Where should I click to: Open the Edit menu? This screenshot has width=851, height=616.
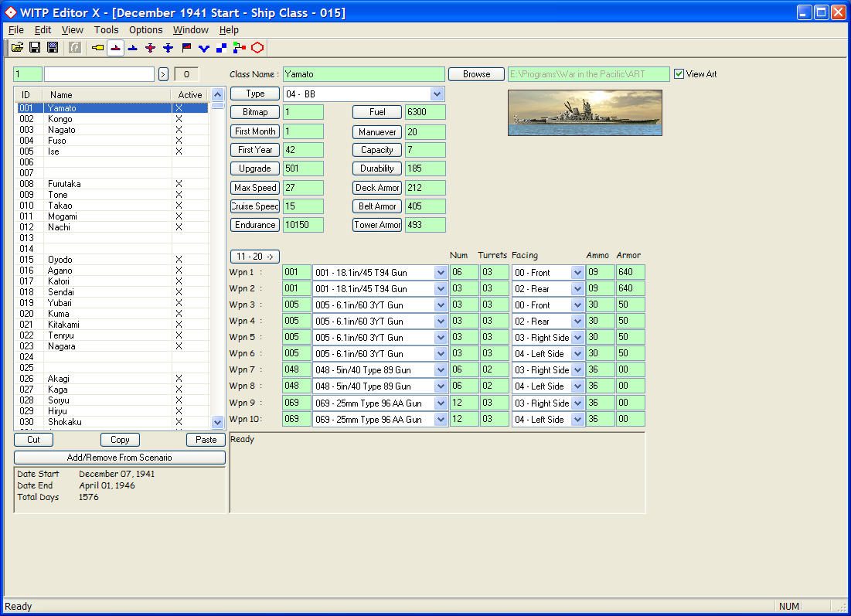[x=43, y=30]
